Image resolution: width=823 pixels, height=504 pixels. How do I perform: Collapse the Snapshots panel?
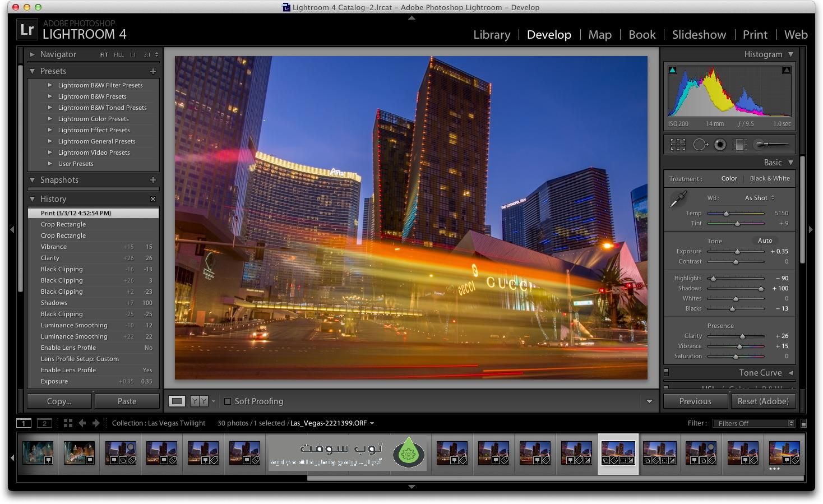click(32, 180)
